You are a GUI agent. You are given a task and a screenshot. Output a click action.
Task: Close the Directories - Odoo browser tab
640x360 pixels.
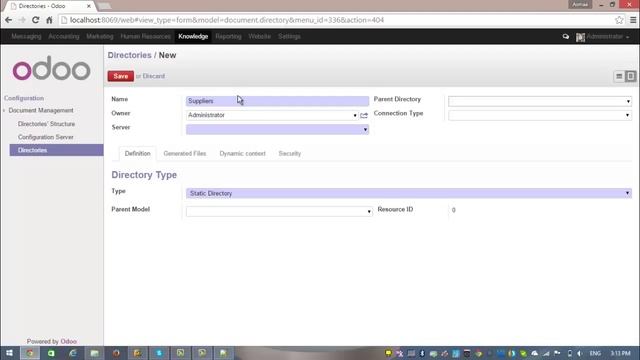point(89,6)
